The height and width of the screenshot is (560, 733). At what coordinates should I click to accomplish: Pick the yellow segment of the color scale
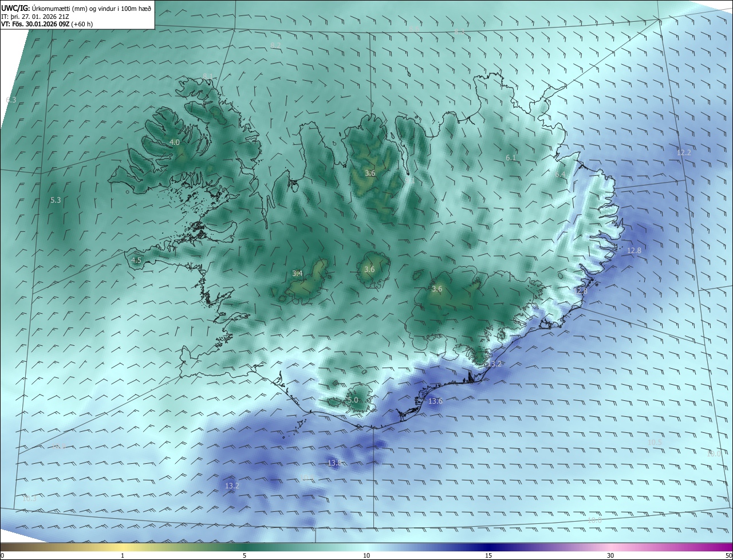coord(123,547)
